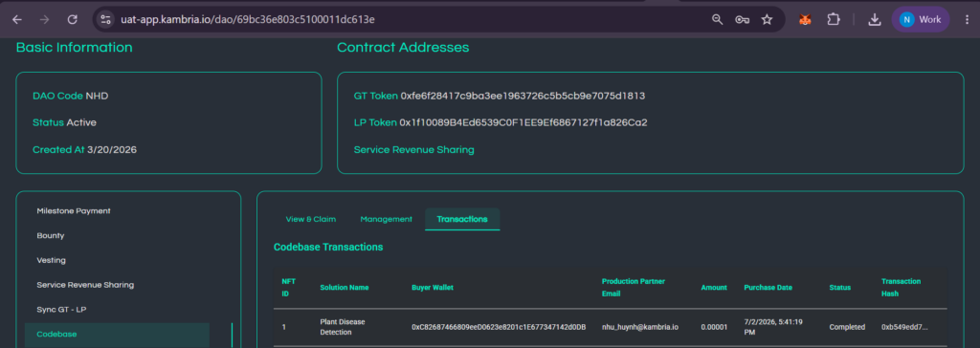Click the Purchase Date column header
Image resolution: width=980 pixels, height=348 pixels.
768,288
